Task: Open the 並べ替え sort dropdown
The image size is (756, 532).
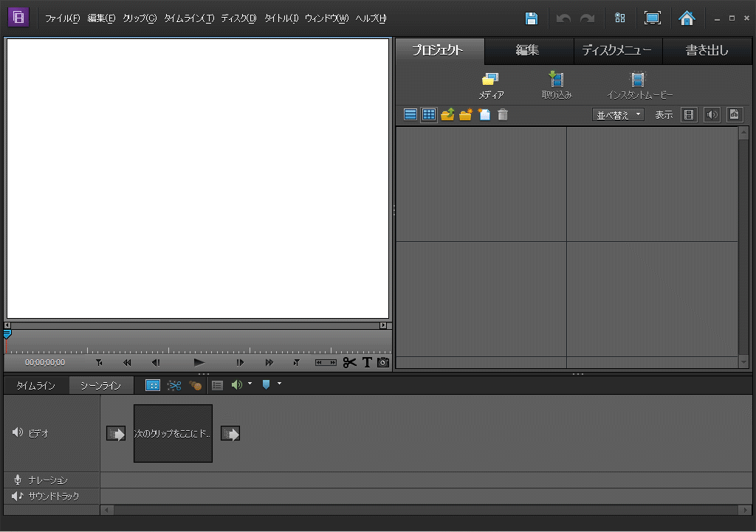Action: (x=619, y=114)
